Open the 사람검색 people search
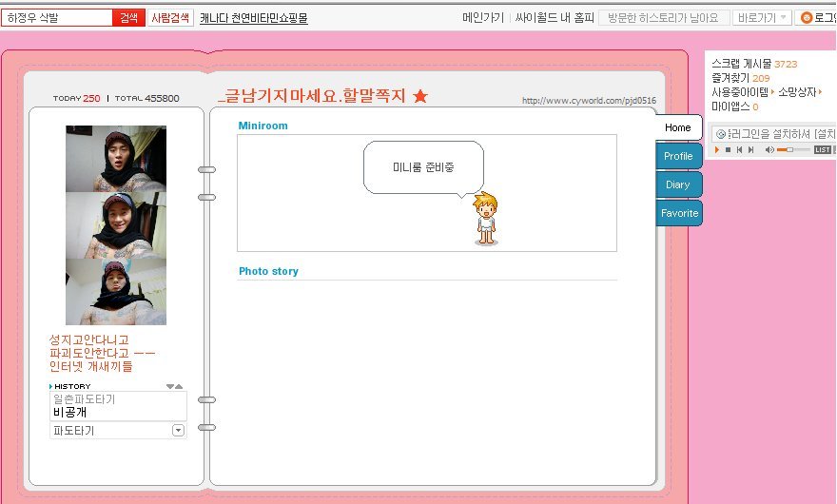This screenshot has width=837, height=504. click(169, 18)
